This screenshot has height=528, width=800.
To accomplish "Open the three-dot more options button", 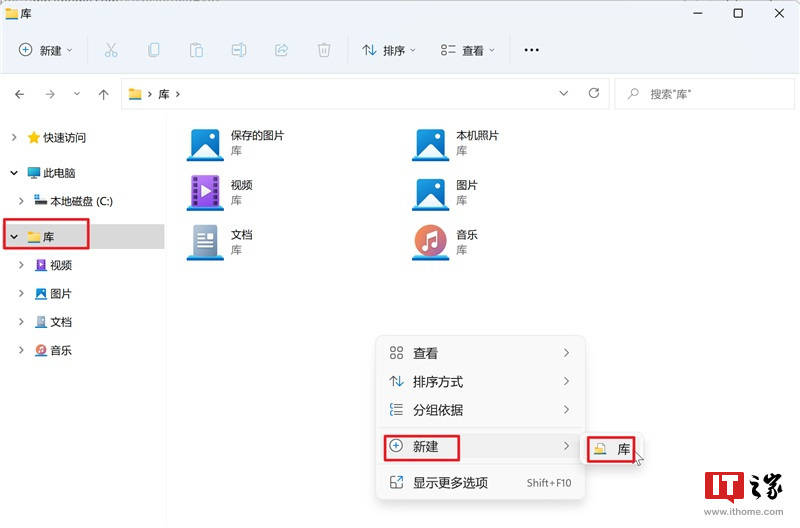I will tap(531, 50).
